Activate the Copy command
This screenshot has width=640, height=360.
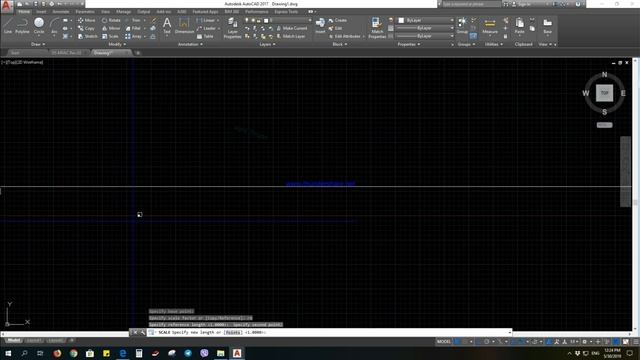click(x=86, y=28)
